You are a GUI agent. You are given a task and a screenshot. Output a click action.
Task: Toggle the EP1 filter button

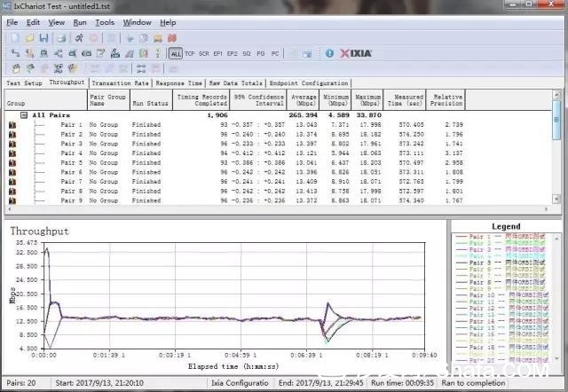(217, 53)
